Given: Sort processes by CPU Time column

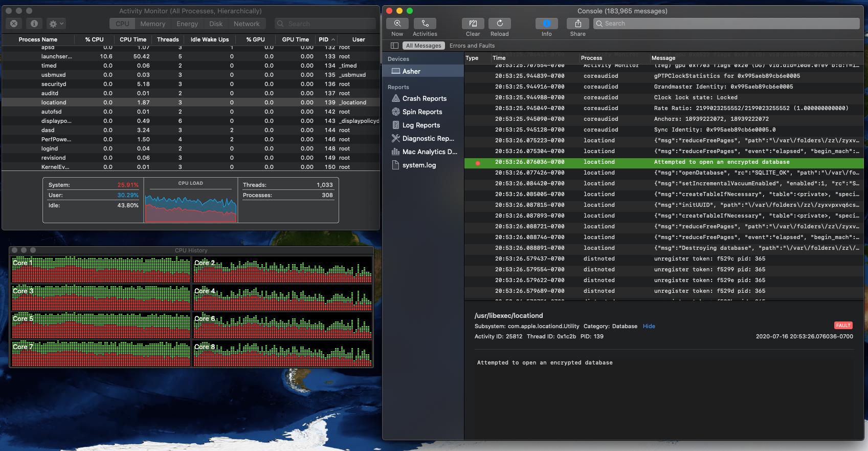Looking at the screenshot, I should 133,39.
